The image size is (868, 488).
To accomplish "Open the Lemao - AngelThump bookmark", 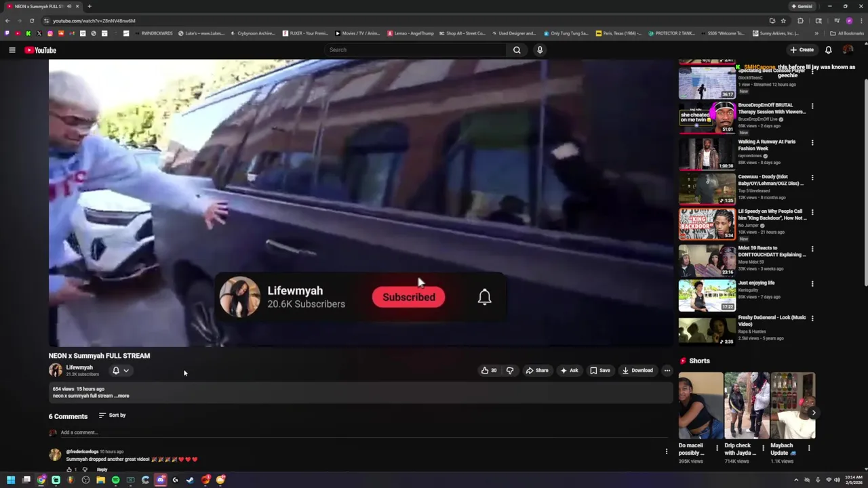I will click(410, 33).
